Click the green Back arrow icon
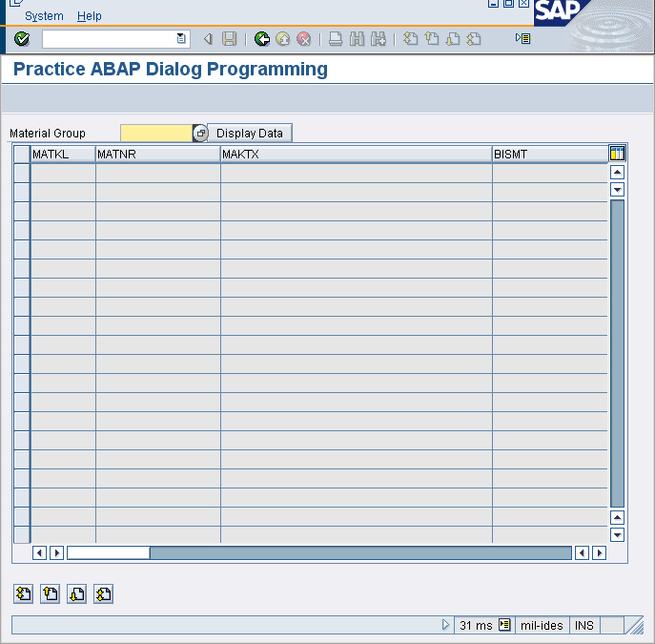 coord(262,39)
